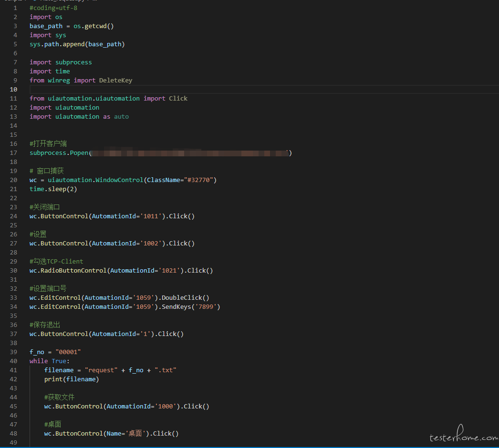Click the highlighted empty line 10
499x448 pixels.
(x=264, y=89)
